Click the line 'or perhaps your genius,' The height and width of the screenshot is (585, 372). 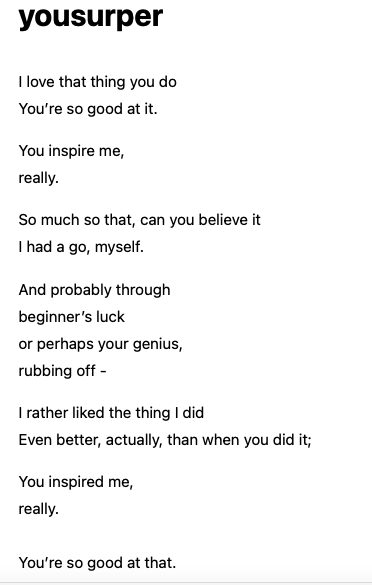[100, 344]
